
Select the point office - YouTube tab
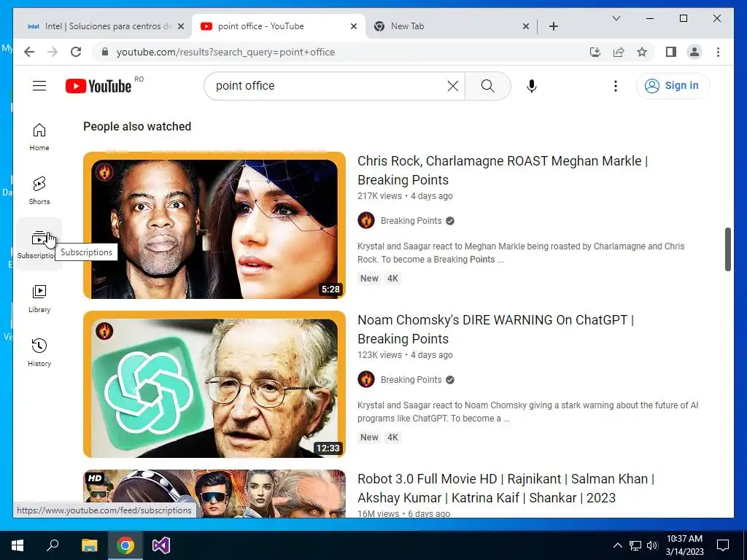pyautogui.click(x=279, y=26)
